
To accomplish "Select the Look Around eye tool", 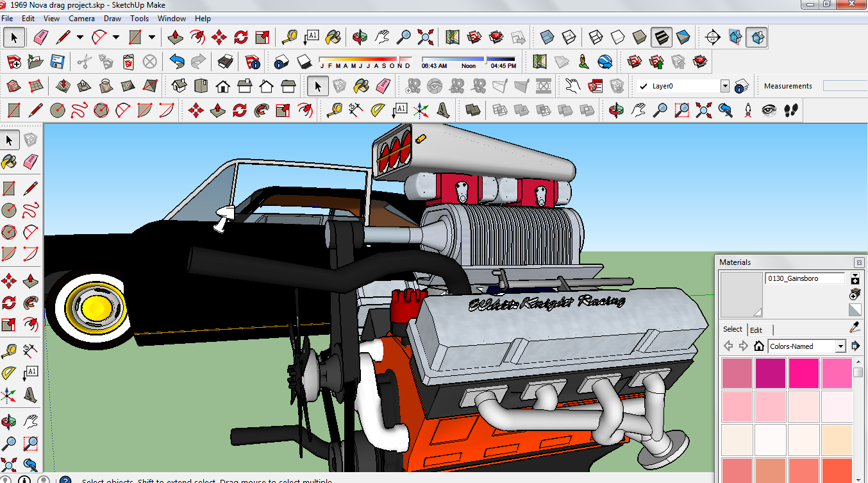I will coord(769,110).
